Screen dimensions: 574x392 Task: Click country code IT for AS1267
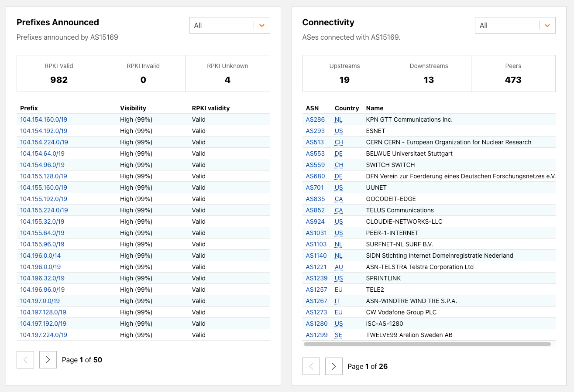pyautogui.click(x=337, y=301)
